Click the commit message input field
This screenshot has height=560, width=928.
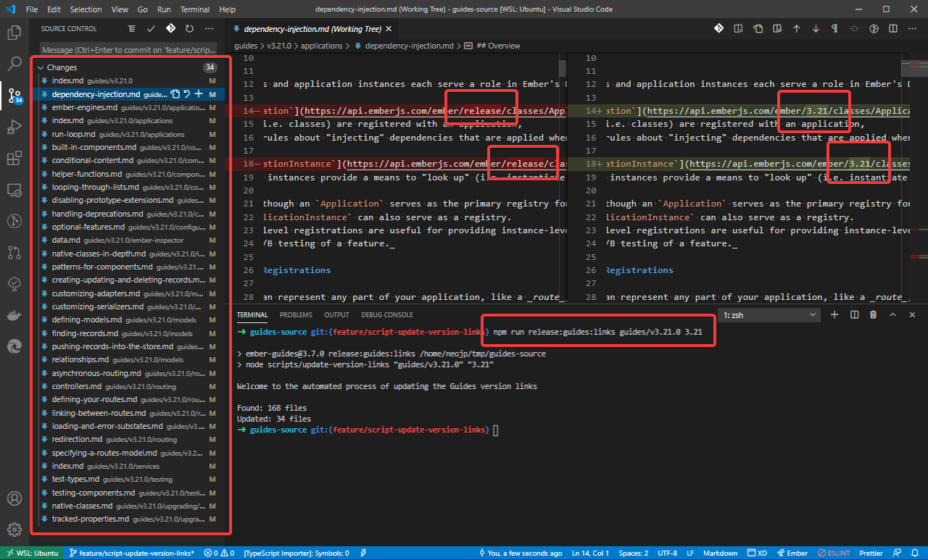pos(128,50)
